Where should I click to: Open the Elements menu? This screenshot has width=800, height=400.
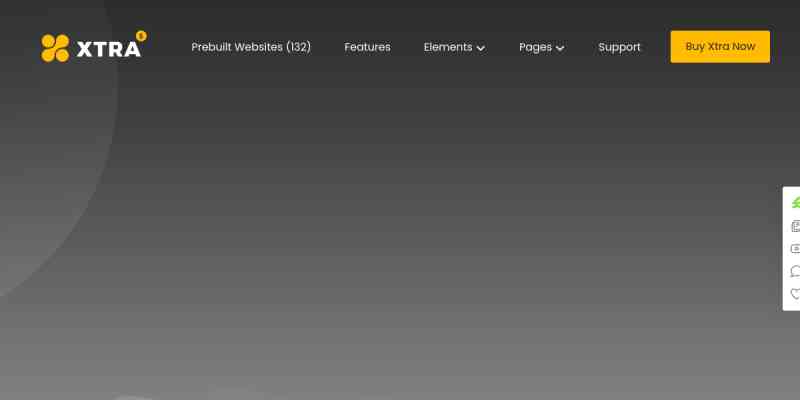(447, 47)
